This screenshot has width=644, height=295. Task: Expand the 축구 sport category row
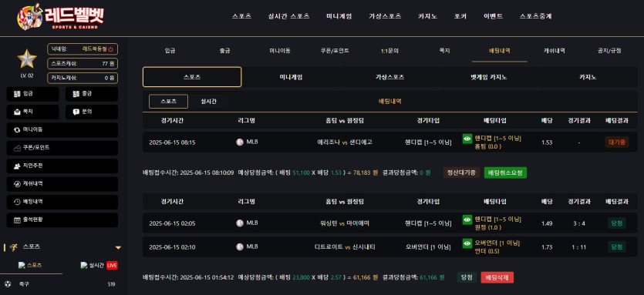pyautogui.click(x=62, y=284)
